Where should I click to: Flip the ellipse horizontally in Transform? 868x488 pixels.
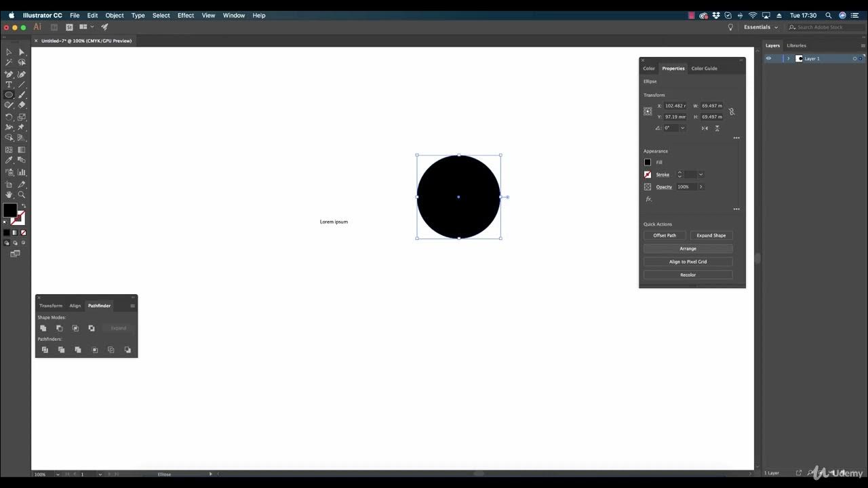(x=705, y=128)
